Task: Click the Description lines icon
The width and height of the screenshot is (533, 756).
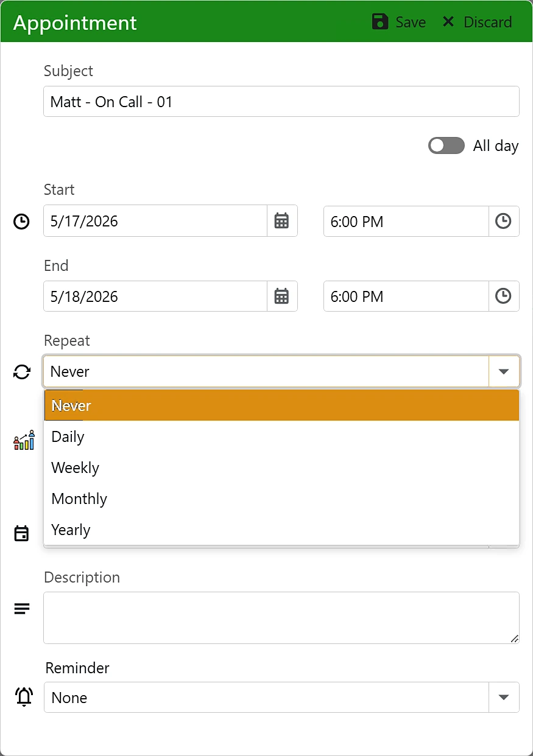Action: point(21,609)
